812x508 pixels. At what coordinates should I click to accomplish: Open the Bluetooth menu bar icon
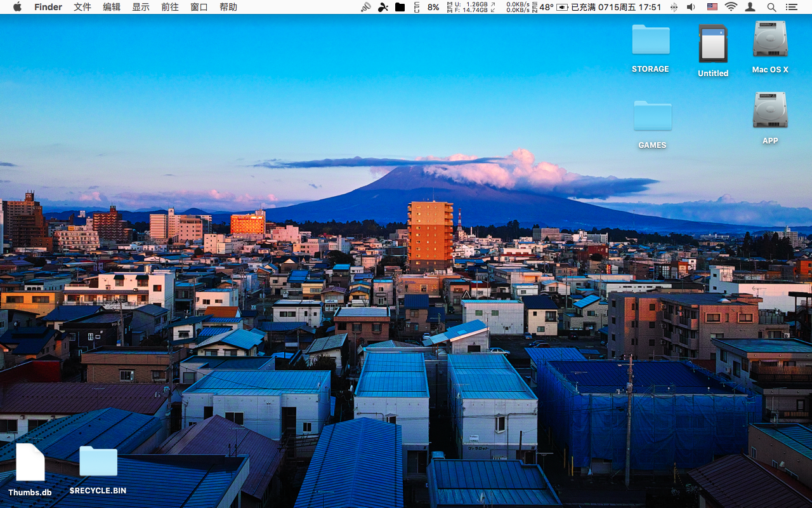(674, 7)
